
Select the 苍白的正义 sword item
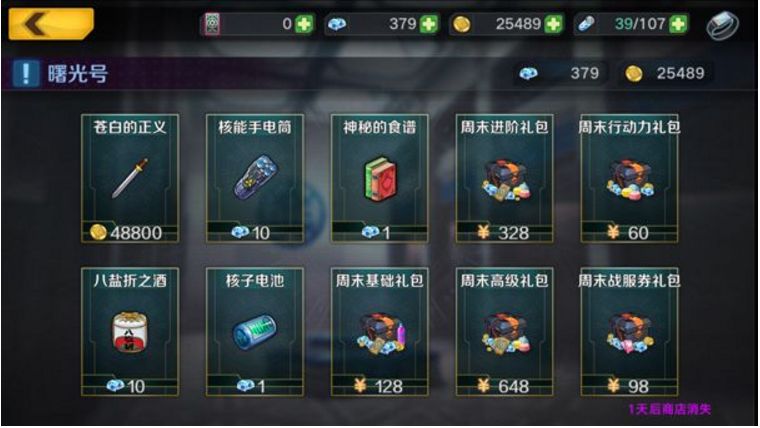coord(130,178)
